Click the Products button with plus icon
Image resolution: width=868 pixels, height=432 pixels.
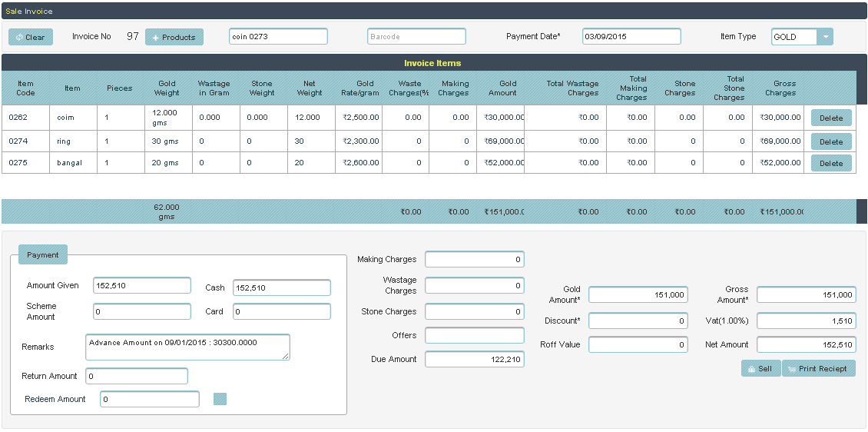(x=174, y=37)
